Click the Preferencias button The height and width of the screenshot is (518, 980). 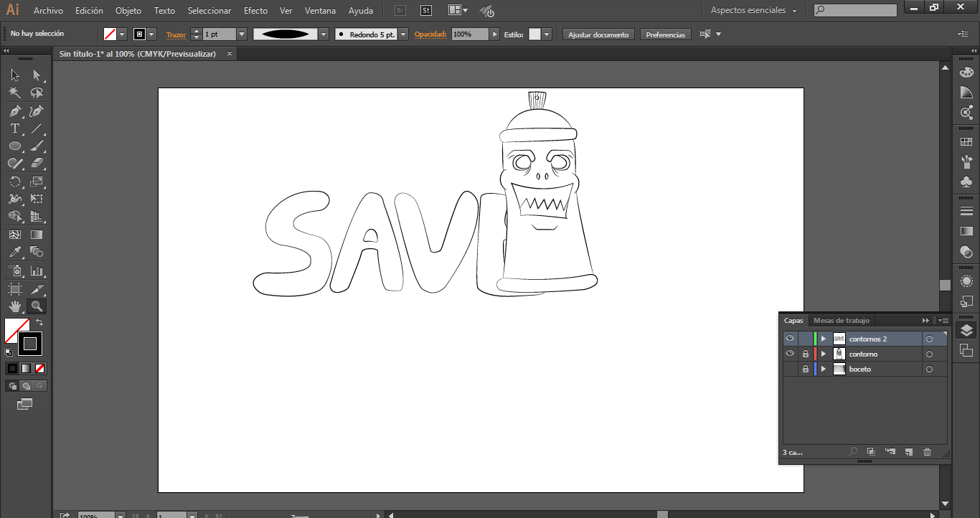click(665, 34)
